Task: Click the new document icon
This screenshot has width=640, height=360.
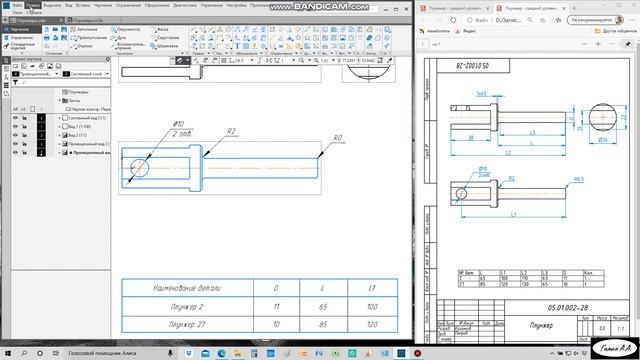Action: pyautogui.click(x=47, y=29)
